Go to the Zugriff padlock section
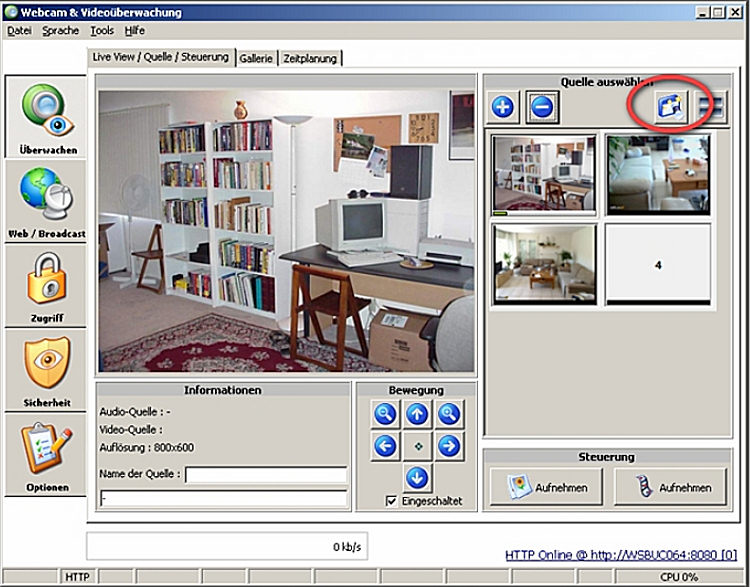Image resolution: width=750 pixels, height=587 pixels. (47, 285)
